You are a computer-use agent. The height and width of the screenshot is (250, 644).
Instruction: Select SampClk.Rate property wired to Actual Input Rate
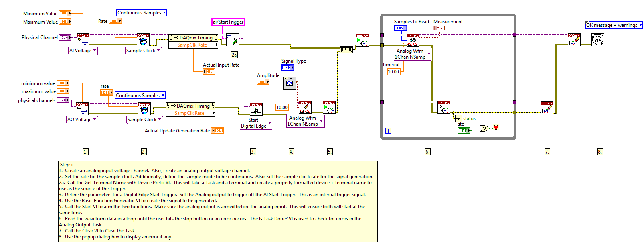[192, 45]
